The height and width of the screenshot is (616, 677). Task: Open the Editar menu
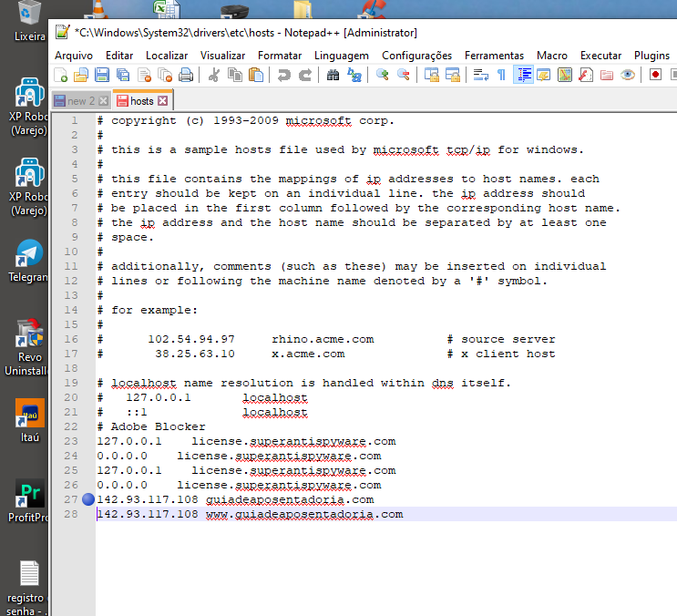pyautogui.click(x=119, y=56)
